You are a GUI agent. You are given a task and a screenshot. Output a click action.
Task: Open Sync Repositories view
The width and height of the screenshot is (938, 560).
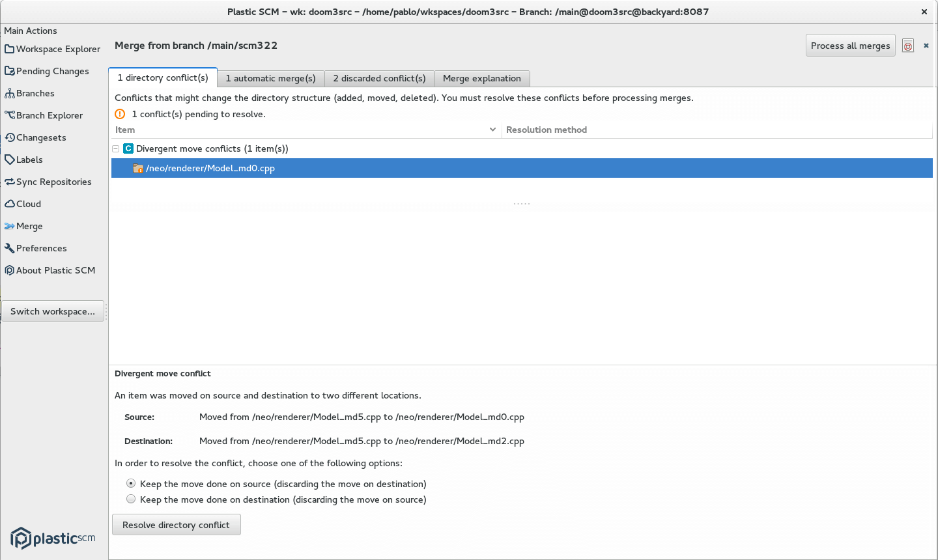(x=48, y=182)
